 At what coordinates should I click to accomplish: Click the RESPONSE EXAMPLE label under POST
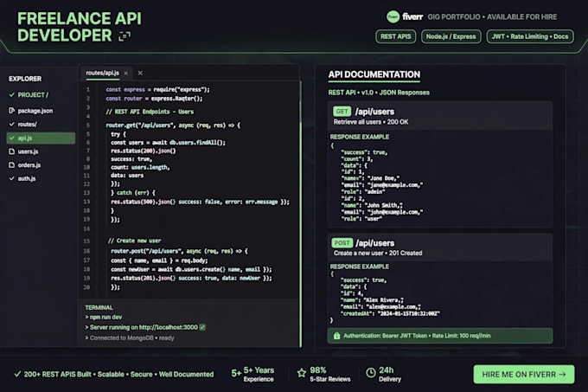(x=359, y=267)
